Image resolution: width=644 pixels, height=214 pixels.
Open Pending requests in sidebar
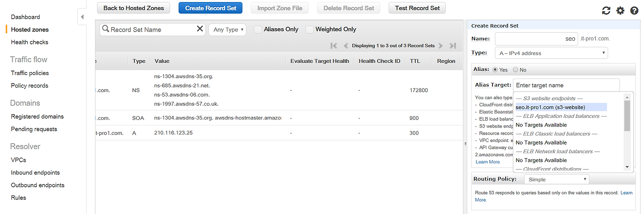pyautogui.click(x=34, y=129)
